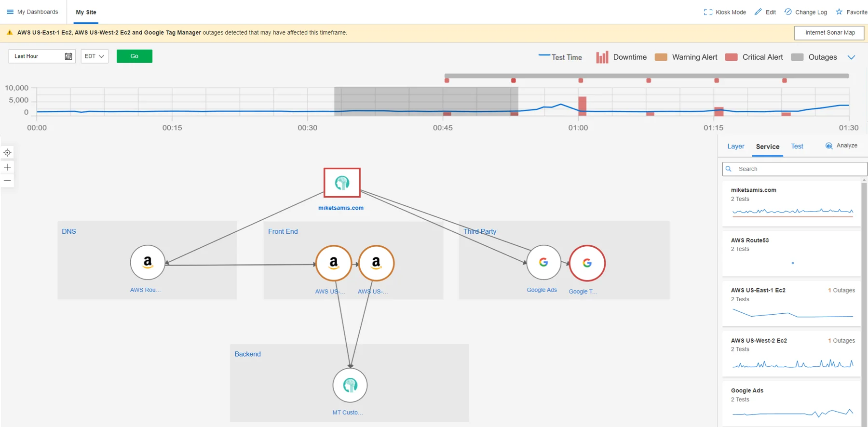
Task: Click the DNS layer label
Action: [x=69, y=232]
